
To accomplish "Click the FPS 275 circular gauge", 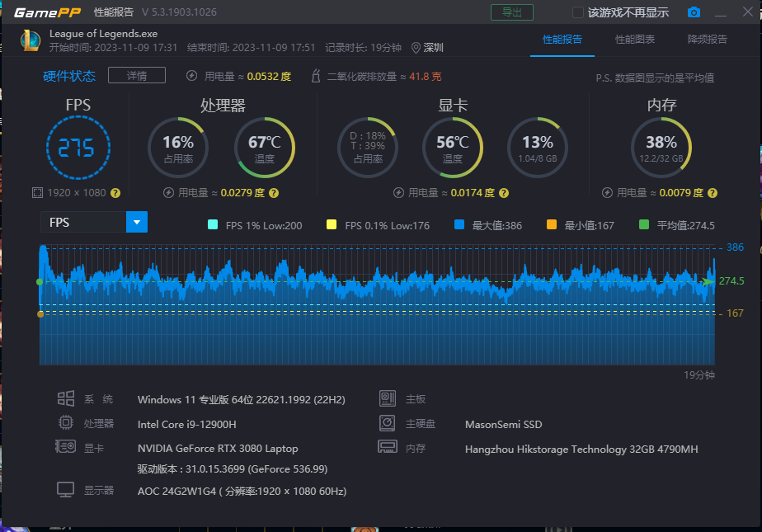I will 78,147.
